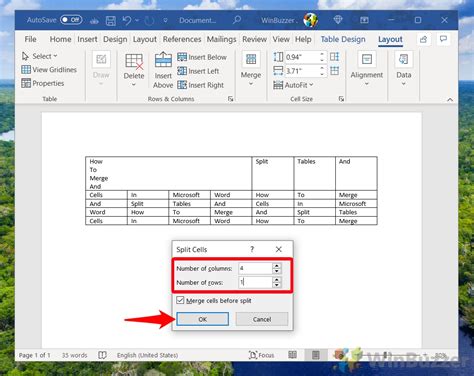Switch to Read Mode view icon
Screen dimensions: 474x376
292,355
